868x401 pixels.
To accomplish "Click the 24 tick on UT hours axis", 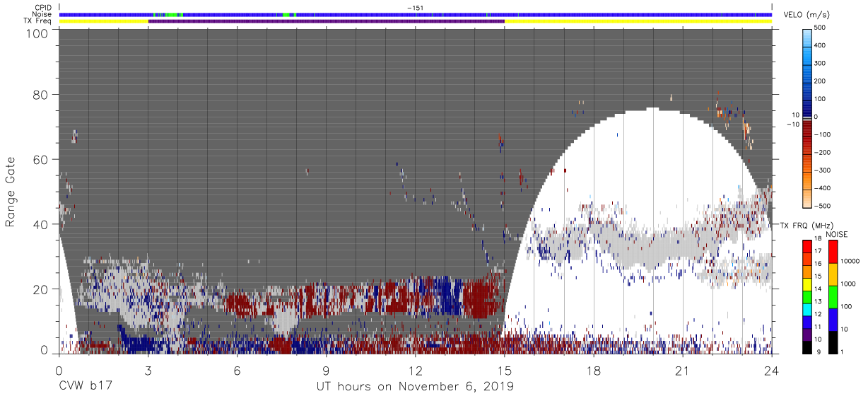I will click(771, 371).
